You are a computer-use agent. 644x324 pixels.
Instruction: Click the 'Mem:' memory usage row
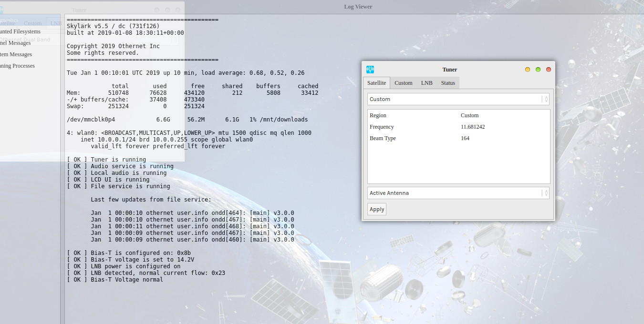[x=193, y=93]
